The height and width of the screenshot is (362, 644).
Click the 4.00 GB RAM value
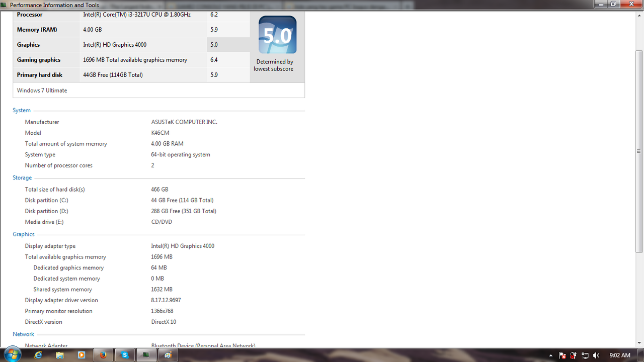168,144
